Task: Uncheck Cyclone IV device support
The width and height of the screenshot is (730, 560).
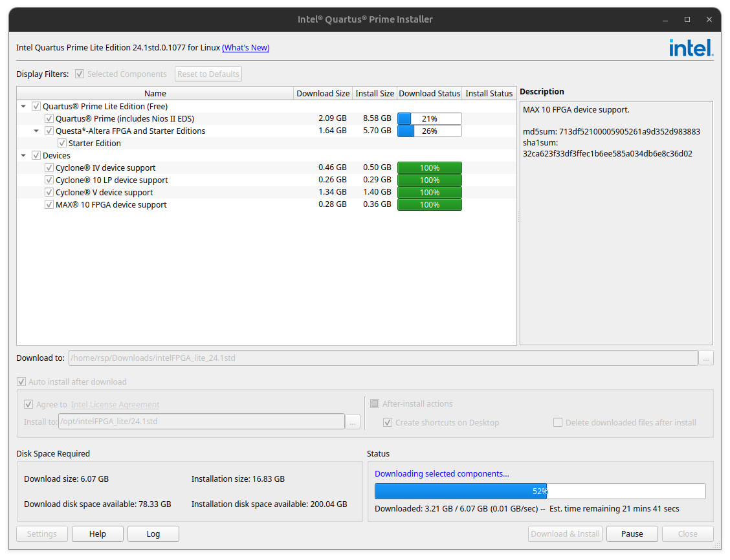Action: pos(49,168)
